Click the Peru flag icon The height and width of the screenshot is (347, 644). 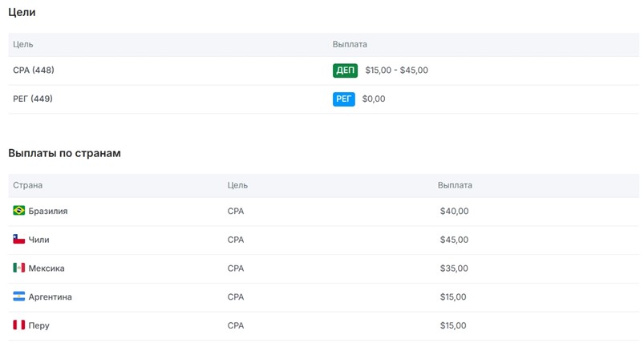(19, 325)
